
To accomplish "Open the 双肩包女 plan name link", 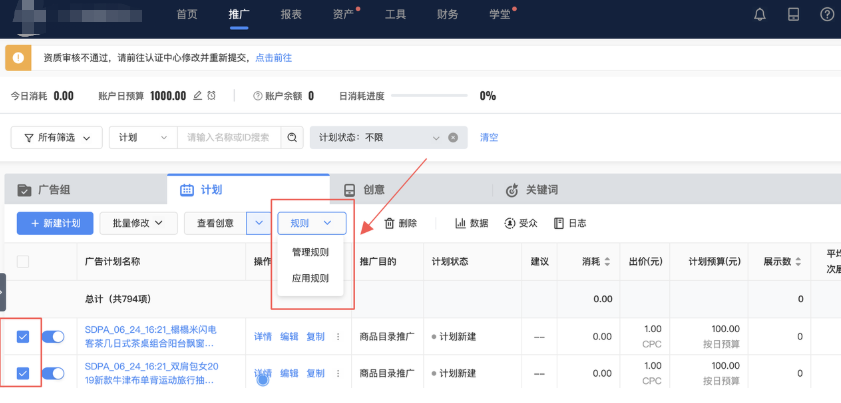I will pyautogui.click(x=151, y=373).
